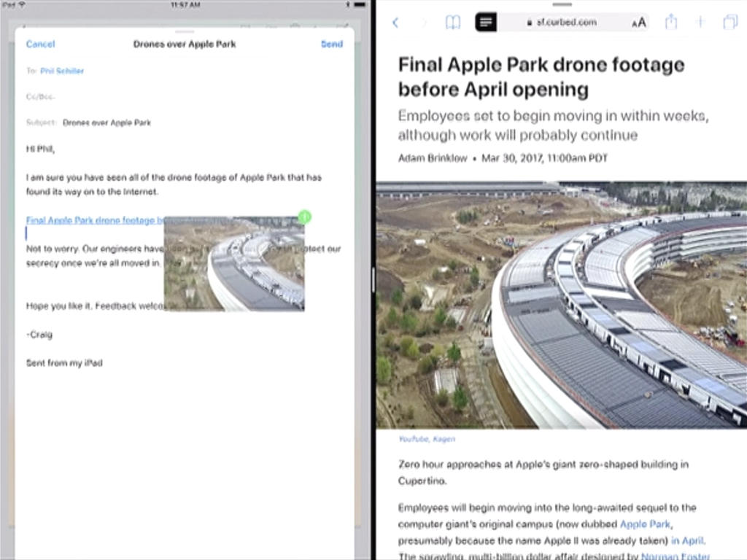This screenshot has height=560, width=747.
Task: Open the Apple Park link in article
Action: click(x=646, y=524)
